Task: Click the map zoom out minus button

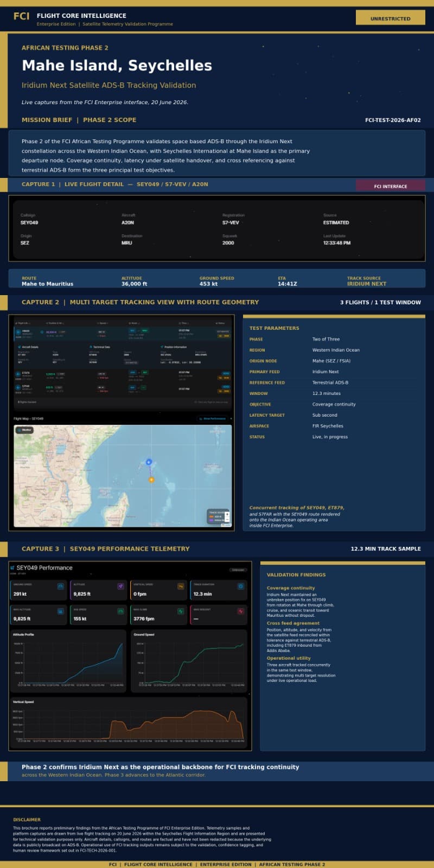Action: pyautogui.click(x=227, y=520)
